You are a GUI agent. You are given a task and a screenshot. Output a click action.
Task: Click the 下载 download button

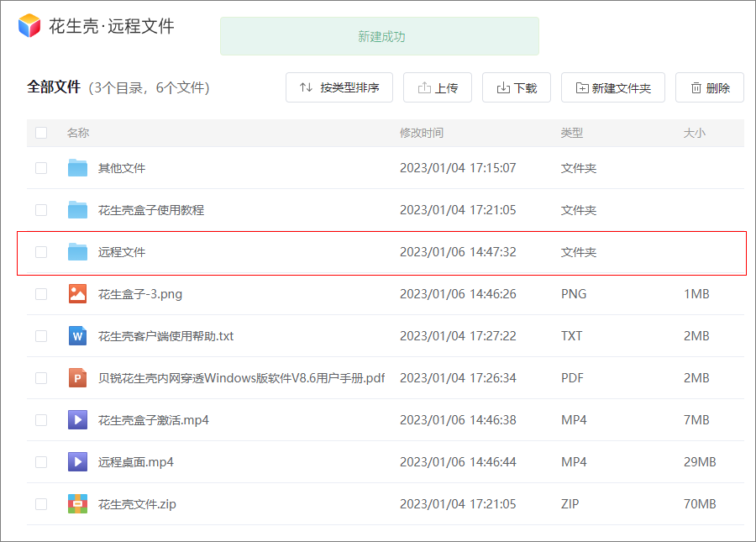pyautogui.click(x=517, y=87)
